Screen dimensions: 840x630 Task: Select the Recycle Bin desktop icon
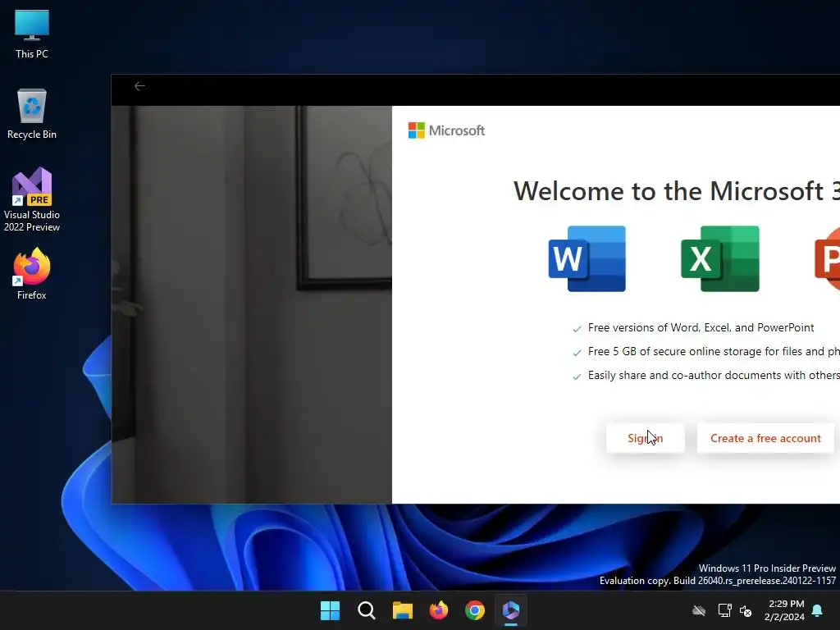(32, 114)
